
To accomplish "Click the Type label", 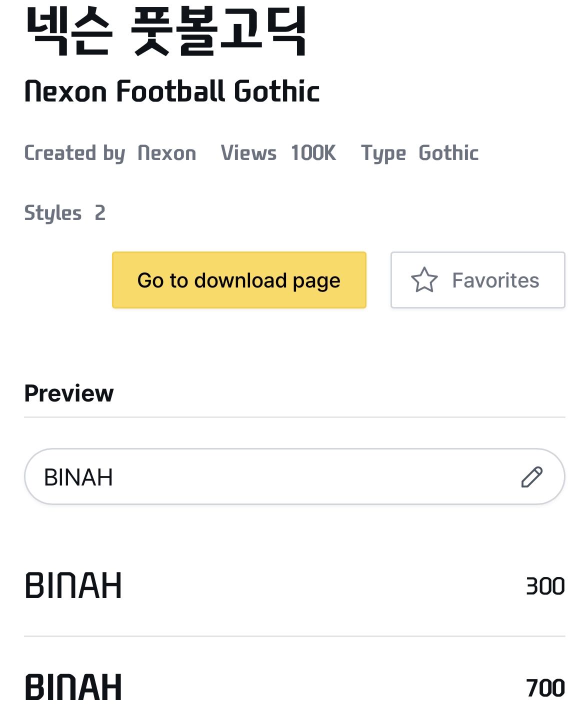I will (x=383, y=153).
